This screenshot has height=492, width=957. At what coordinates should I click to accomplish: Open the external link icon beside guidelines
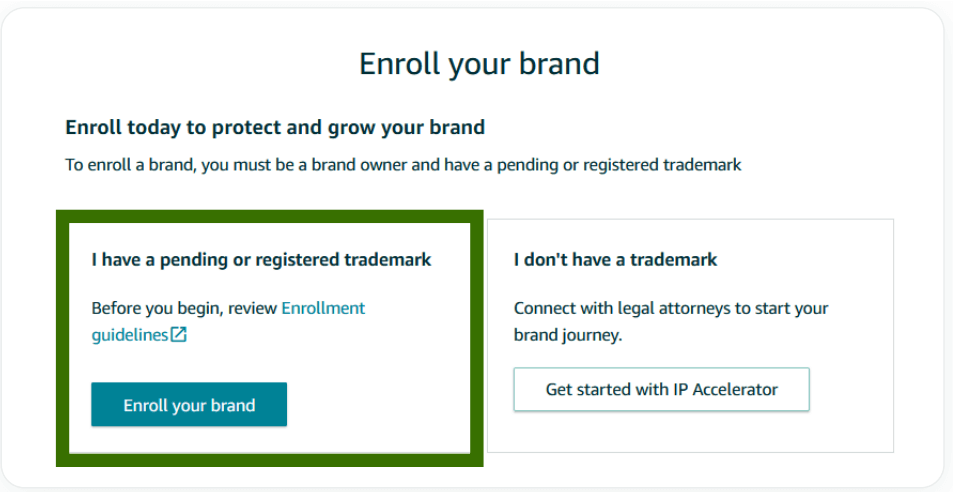point(178,335)
